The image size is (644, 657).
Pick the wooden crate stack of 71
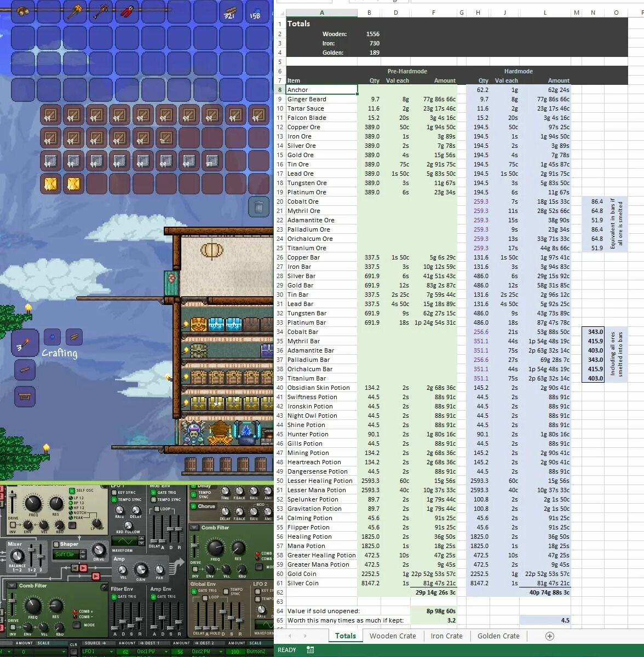click(165, 138)
